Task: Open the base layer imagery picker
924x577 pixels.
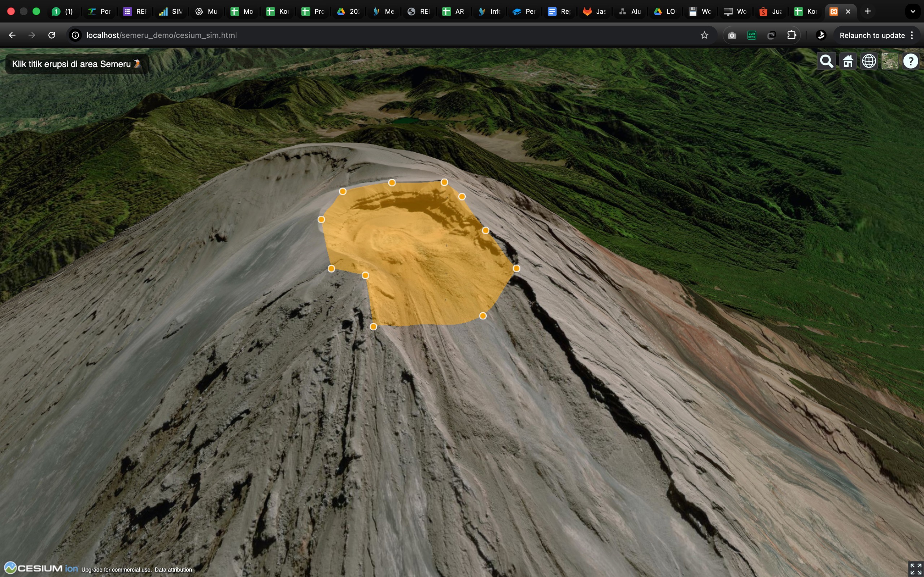Action: 890,61
